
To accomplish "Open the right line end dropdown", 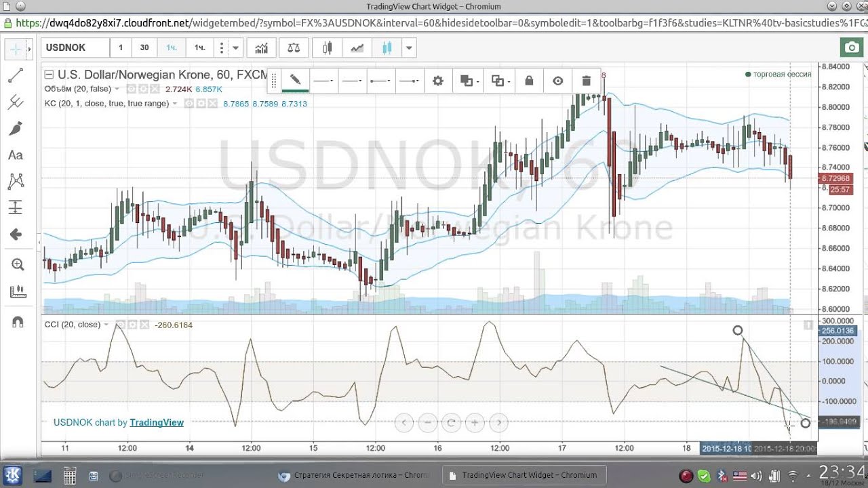I will point(410,81).
